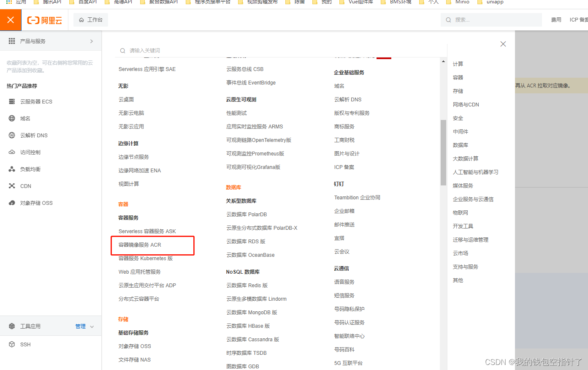Select 网络与CDN category
The height and width of the screenshot is (370, 588).
point(466,105)
